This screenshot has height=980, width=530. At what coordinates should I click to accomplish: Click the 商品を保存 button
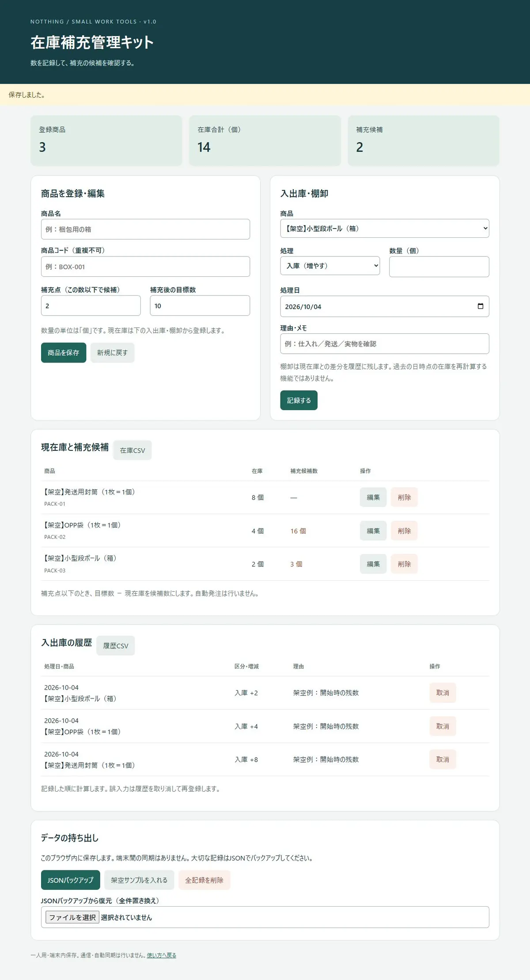64,353
